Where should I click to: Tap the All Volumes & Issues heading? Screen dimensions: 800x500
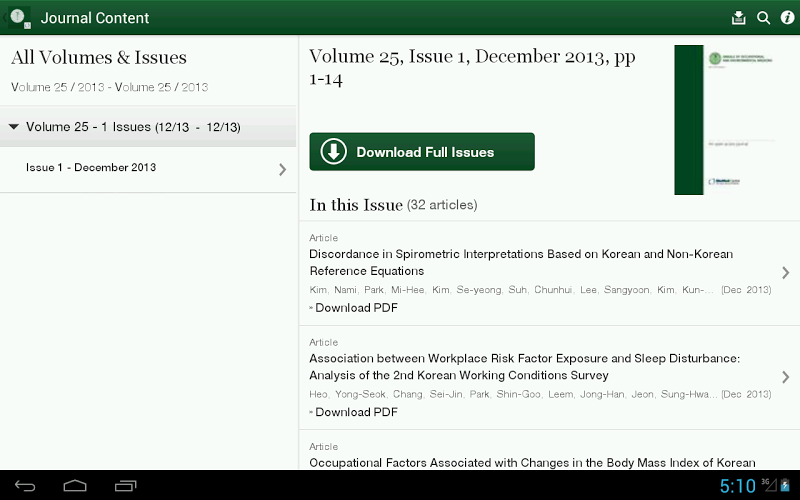pyautogui.click(x=99, y=57)
